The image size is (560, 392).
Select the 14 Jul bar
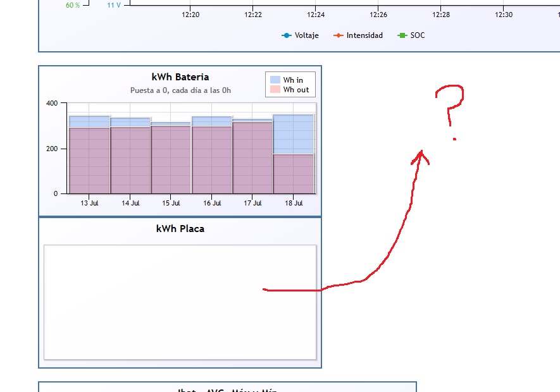[130, 161]
